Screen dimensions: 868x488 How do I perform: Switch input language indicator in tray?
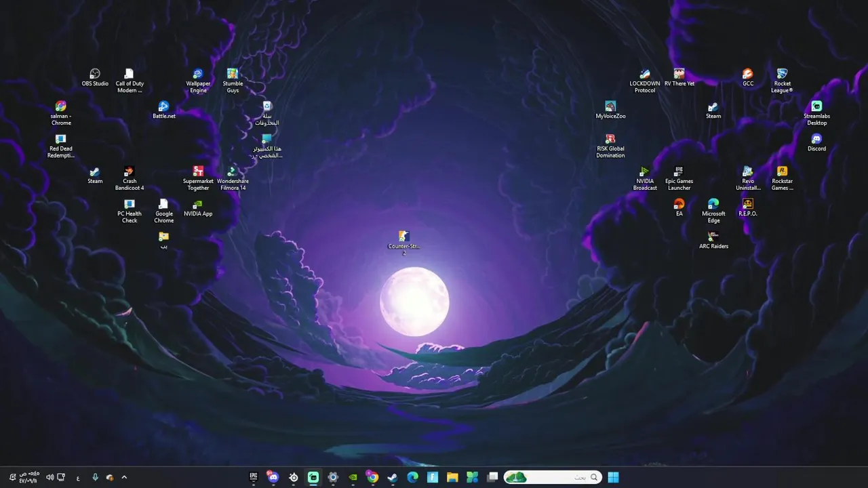click(78, 477)
